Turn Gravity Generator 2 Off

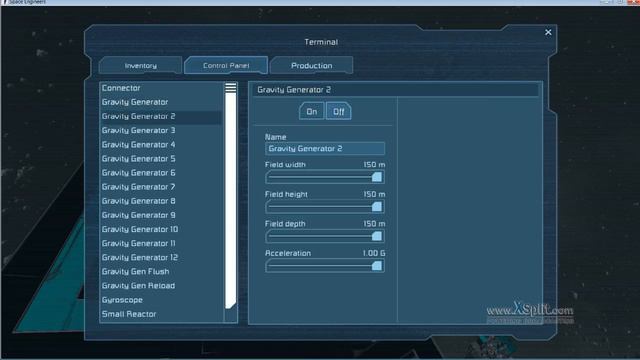pyautogui.click(x=338, y=111)
